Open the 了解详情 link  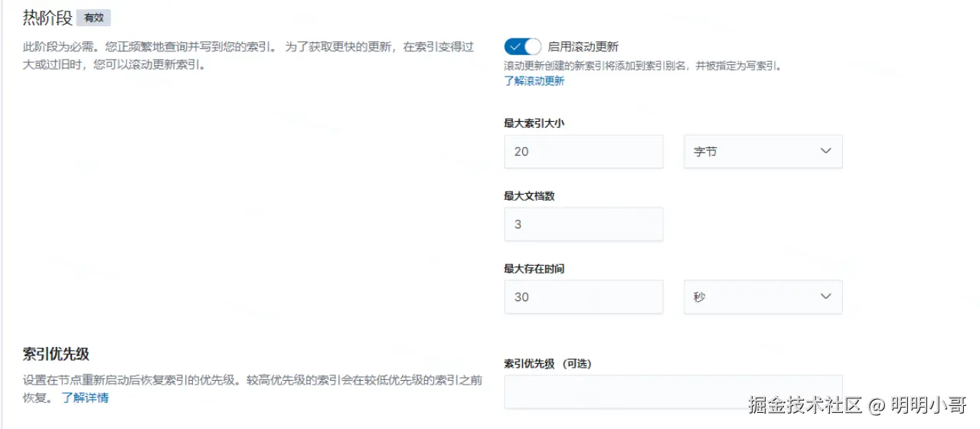(x=85, y=398)
